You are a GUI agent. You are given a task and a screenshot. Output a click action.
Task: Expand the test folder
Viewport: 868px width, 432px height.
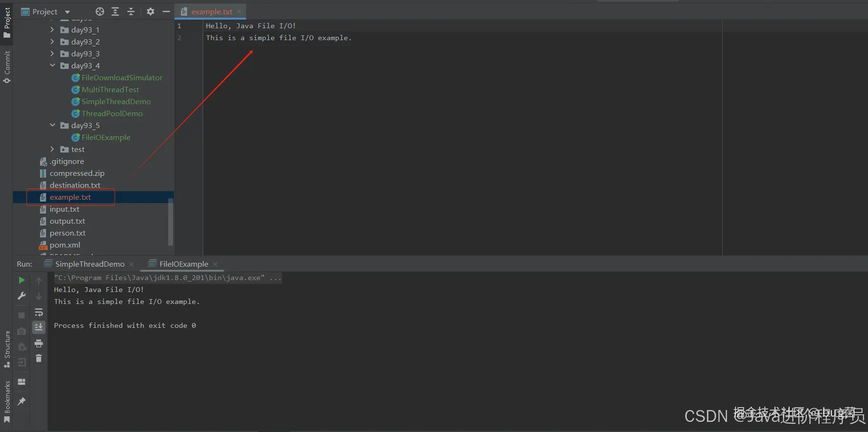53,149
